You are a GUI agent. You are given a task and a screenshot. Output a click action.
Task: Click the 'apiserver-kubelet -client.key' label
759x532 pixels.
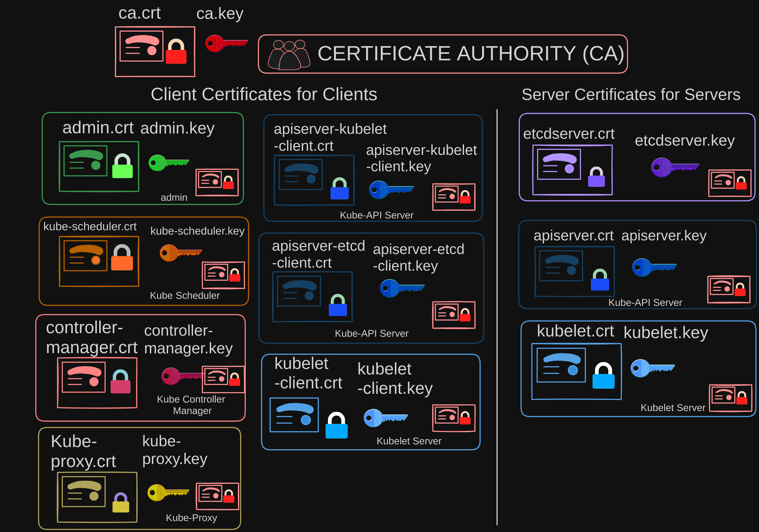coord(421,158)
